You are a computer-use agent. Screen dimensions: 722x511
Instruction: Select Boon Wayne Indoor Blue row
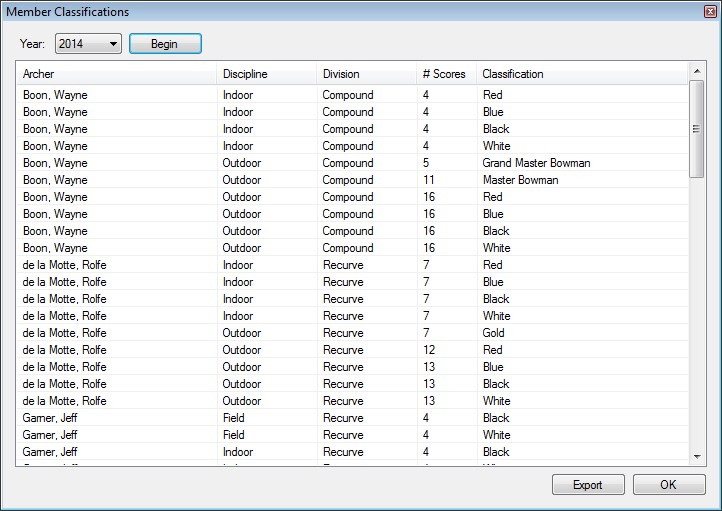coord(353,112)
